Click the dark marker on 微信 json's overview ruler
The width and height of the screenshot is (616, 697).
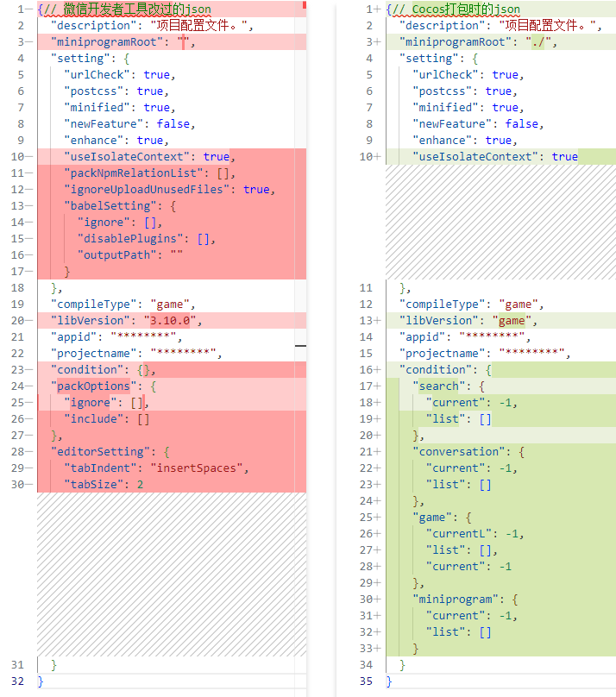coord(300,345)
